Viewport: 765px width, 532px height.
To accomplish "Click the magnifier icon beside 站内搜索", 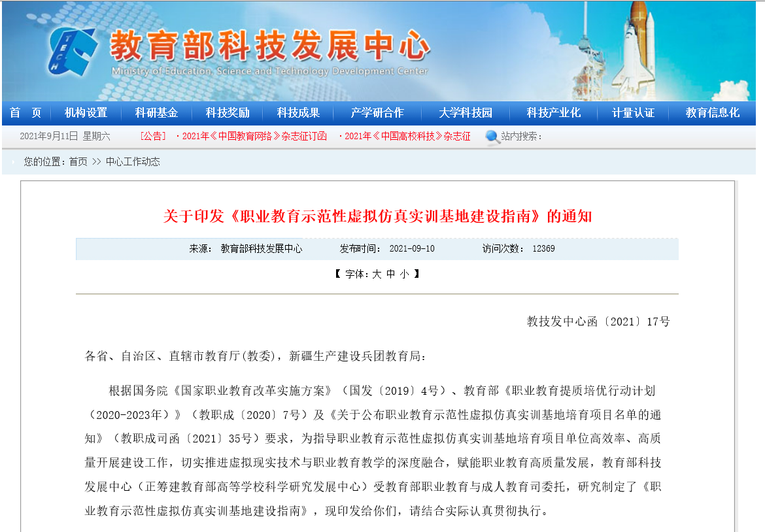I will tap(492, 137).
